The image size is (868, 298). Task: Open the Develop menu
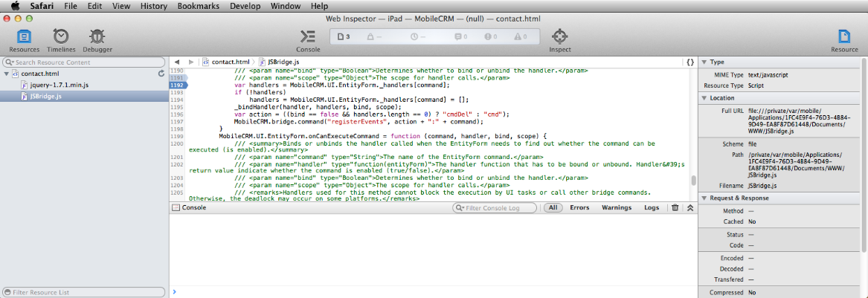(x=243, y=6)
